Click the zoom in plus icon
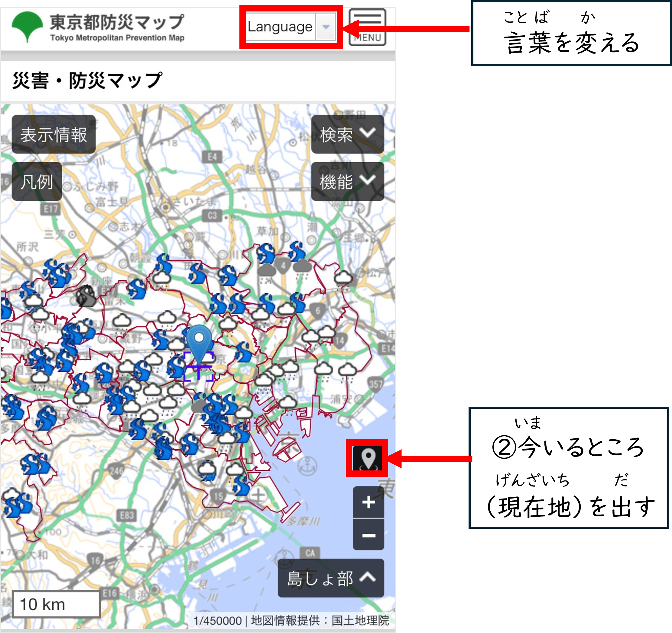The width and height of the screenshot is (672, 633). 368,501
